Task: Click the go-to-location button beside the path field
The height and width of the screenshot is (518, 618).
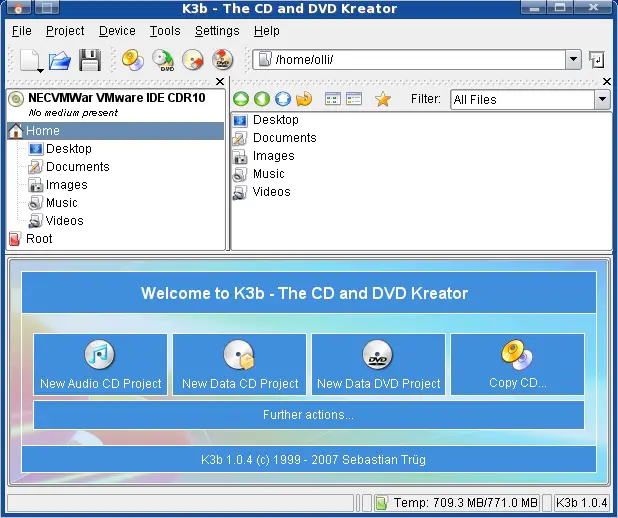Action: click(x=596, y=60)
